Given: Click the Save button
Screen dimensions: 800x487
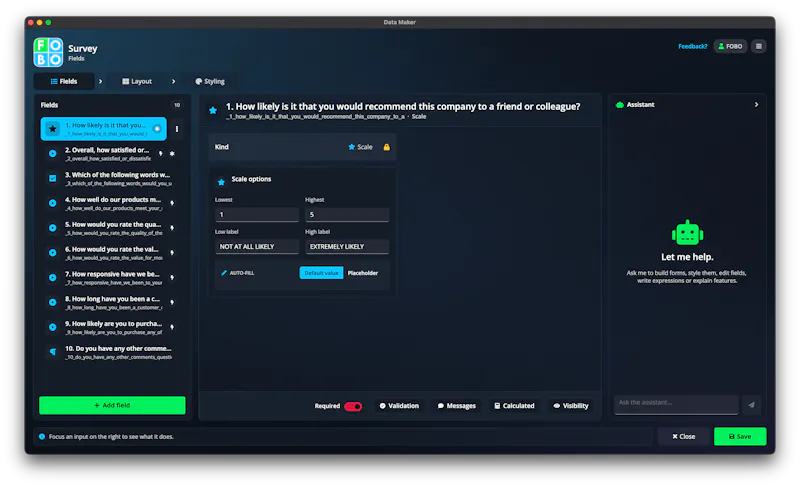Looking at the screenshot, I should point(740,437).
